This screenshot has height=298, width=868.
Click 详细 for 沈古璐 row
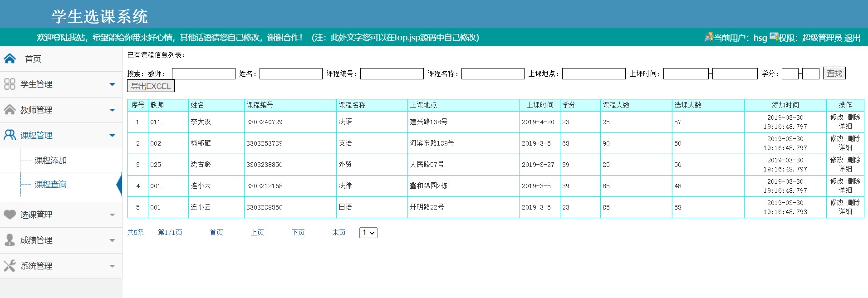click(x=845, y=169)
